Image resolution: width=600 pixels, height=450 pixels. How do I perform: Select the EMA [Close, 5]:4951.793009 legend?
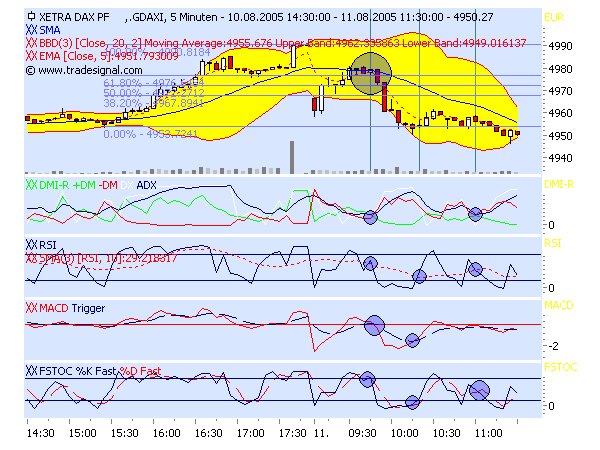[x=109, y=56]
